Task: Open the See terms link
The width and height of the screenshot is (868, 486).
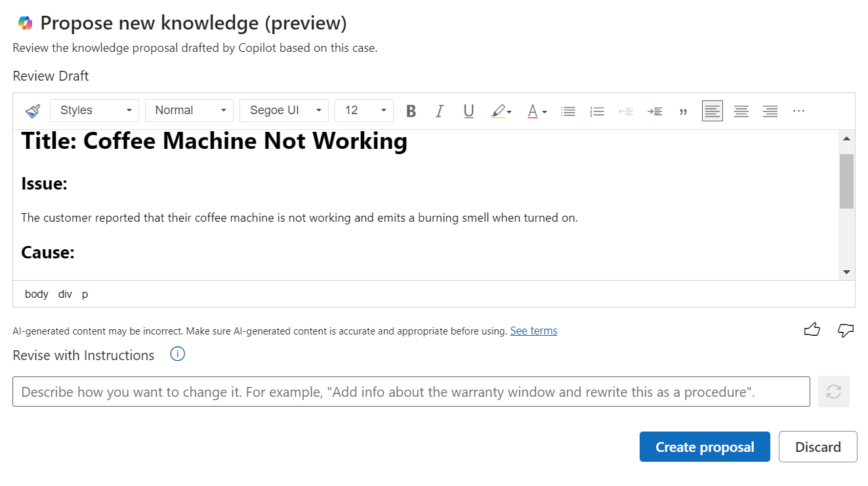Action: (533, 331)
